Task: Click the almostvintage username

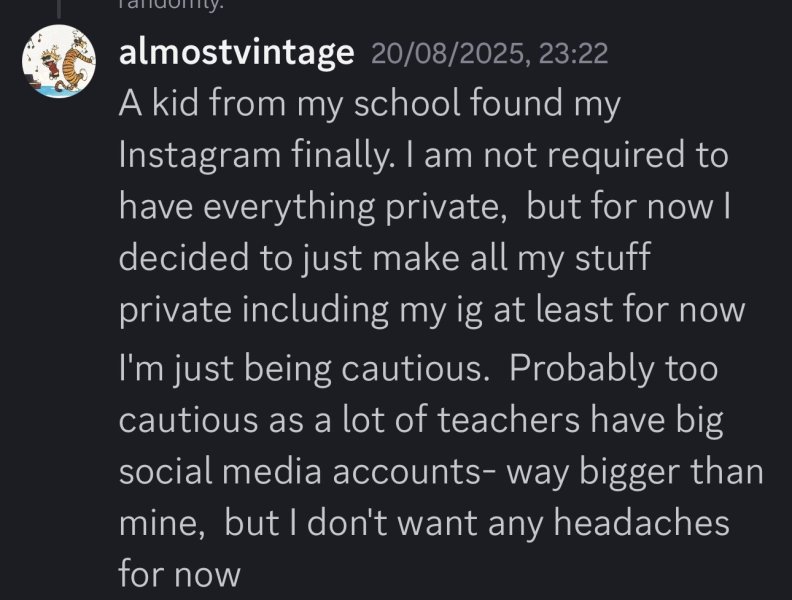Action: coord(236,52)
